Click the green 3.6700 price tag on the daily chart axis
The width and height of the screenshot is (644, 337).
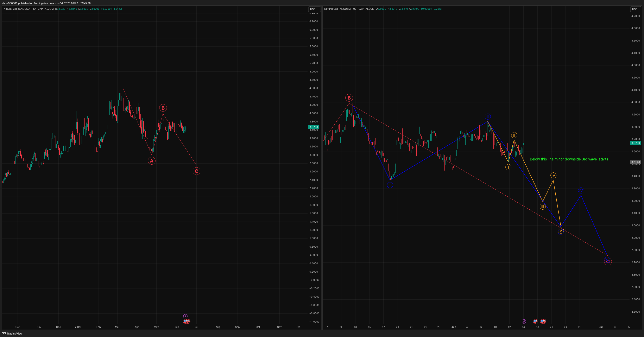[x=314, y=127]
